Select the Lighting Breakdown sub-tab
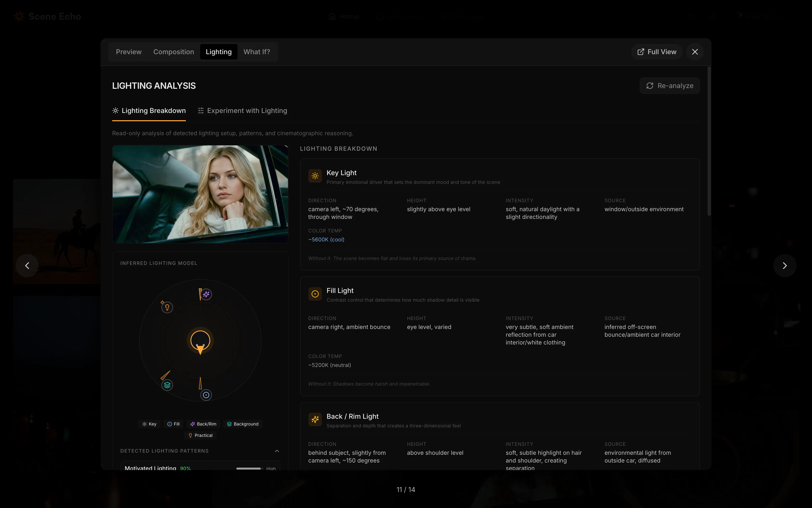Viewport: 812px width, 508px height. pyautogui.click(x=149, y=111)
